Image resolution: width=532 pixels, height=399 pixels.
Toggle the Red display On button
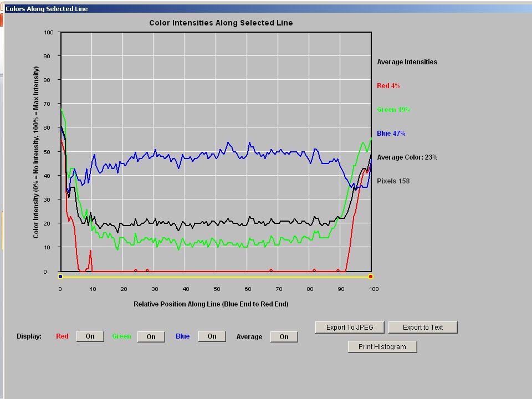[90, 336]
